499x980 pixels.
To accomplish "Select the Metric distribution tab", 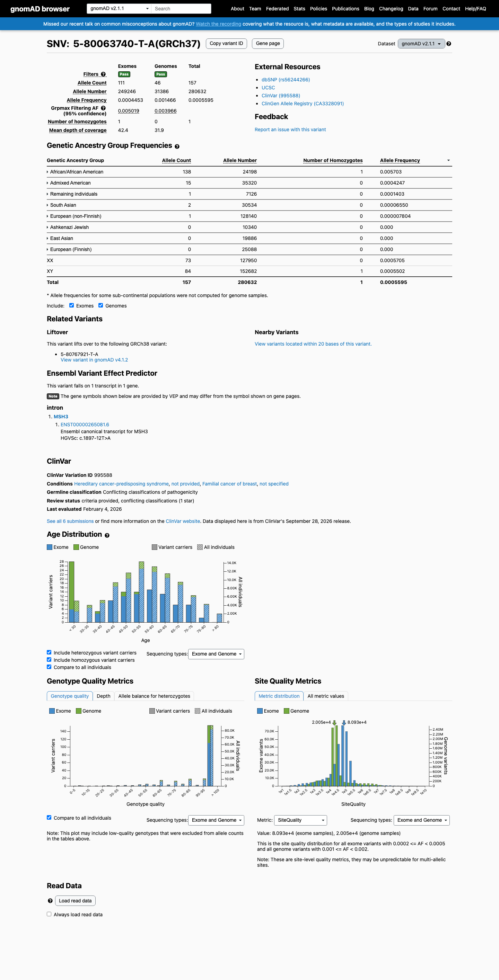I will coord(279,696).
